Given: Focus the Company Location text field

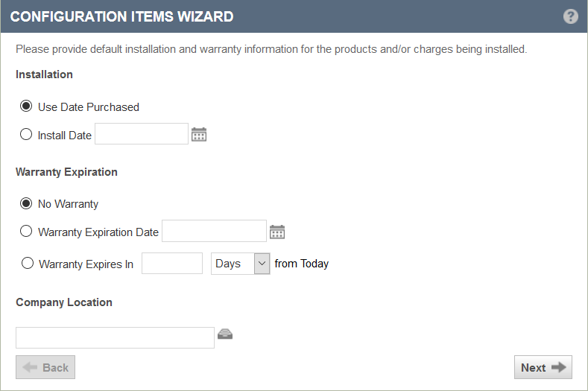Looking at the screenshot, I should [x=115, y=338].
